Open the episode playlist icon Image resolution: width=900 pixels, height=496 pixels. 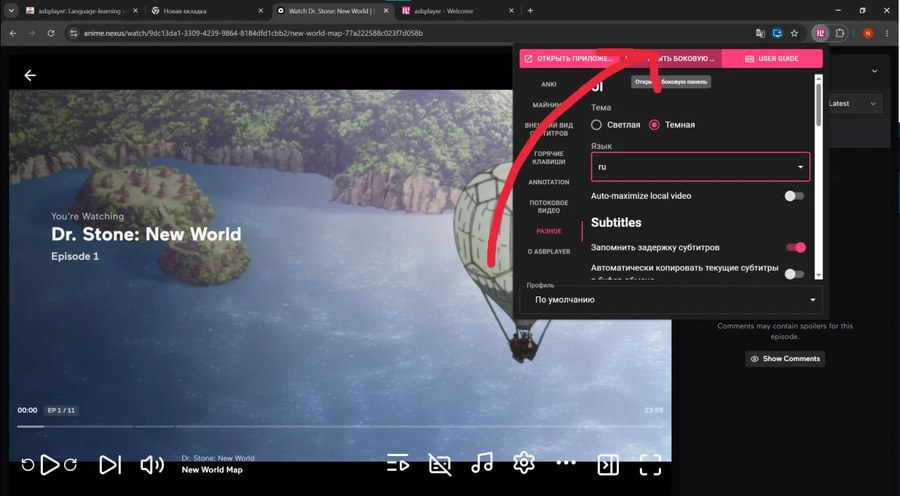398,463
